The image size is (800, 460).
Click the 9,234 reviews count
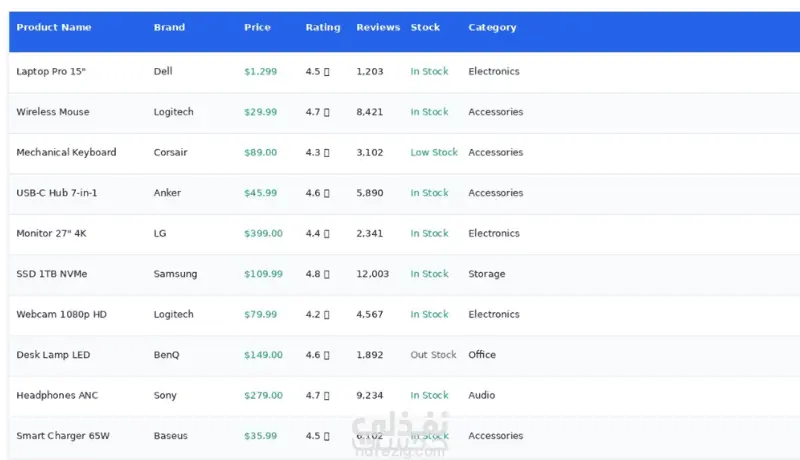pos(369,395)
